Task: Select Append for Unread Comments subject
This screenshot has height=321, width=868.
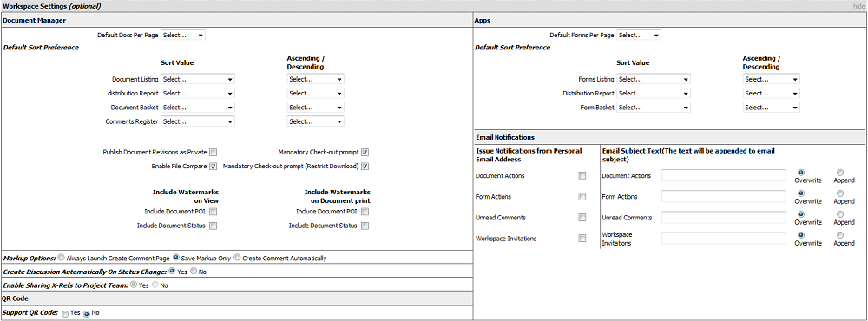Action: 840,214
